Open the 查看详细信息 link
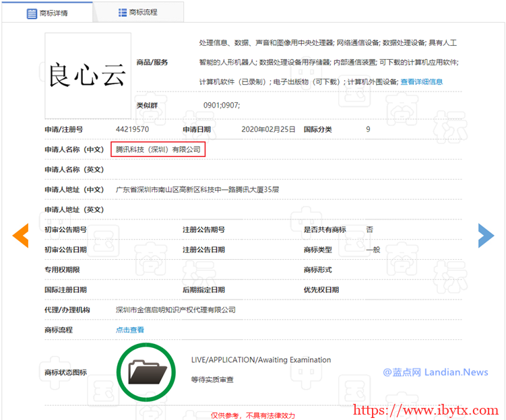 [x=422, y=82]
